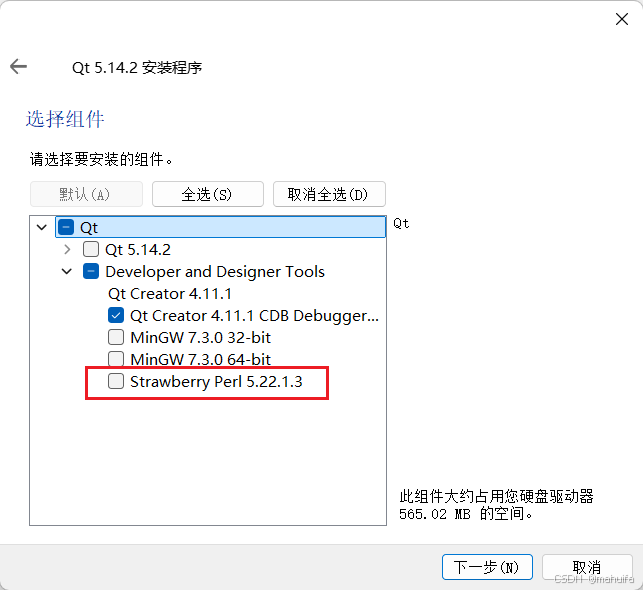Select Qt Creator 4.11.1 CDB Debugger label

254,316
